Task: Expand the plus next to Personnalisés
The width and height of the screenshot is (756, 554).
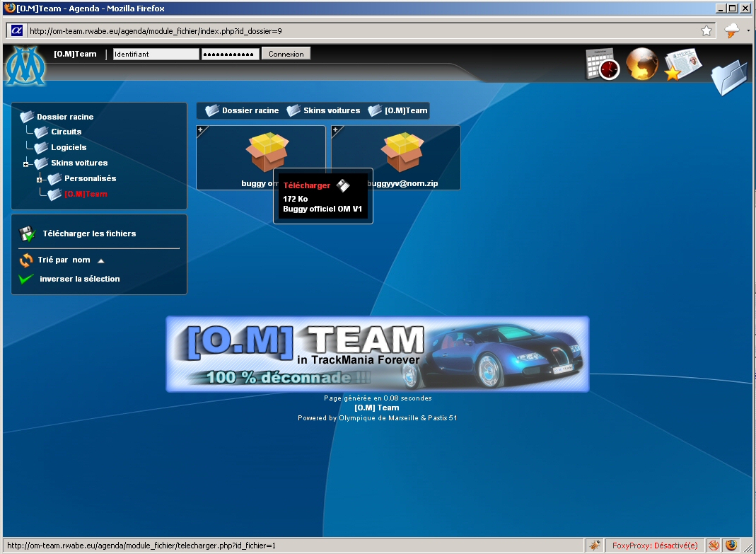Action: [x=39, y=180]
